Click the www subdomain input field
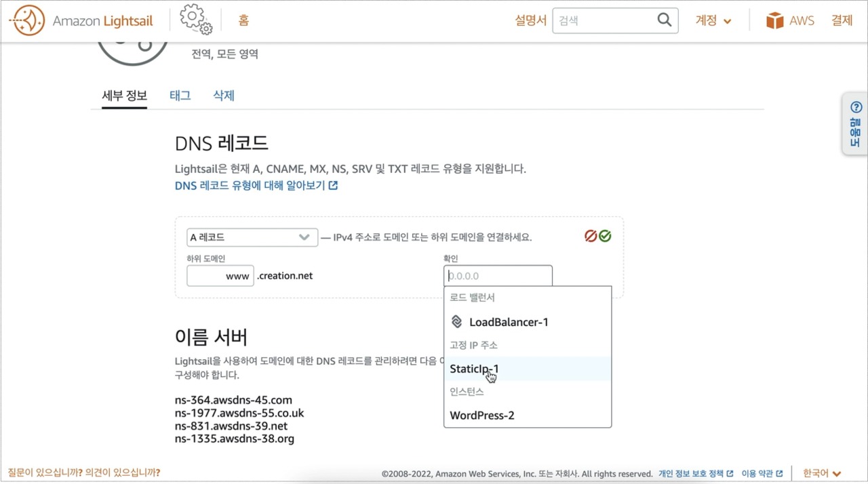Image resolution: width=868 pixels, height=484 pixels. [220, 276]
